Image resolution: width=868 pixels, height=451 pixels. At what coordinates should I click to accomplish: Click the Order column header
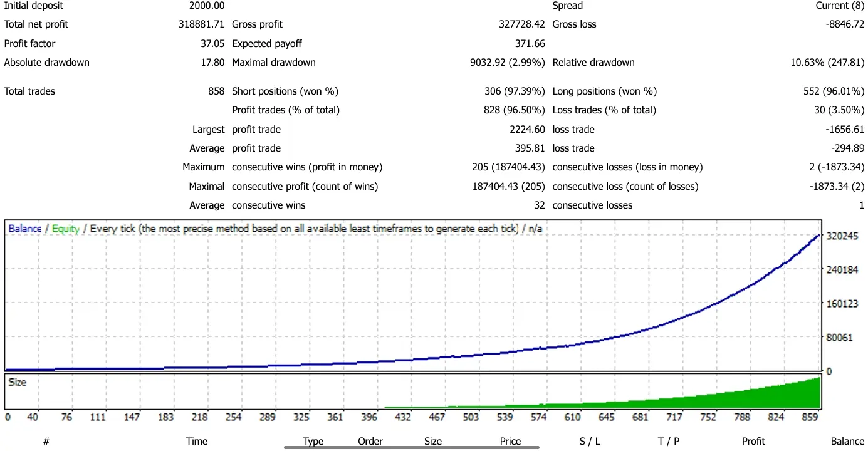pyautogui.click(x=370, y=441)
